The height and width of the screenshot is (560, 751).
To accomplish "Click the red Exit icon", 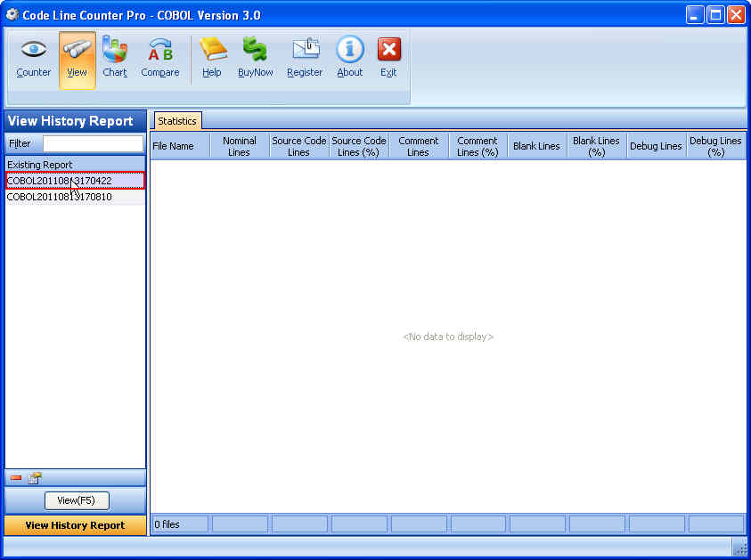I will click(x=388, y=58).
